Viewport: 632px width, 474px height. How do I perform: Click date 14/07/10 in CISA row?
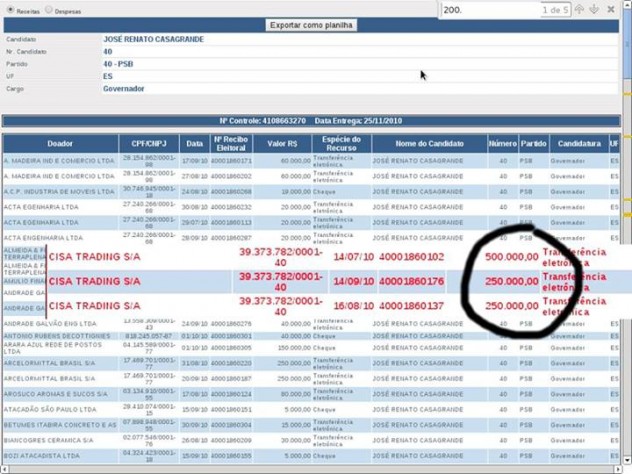353,257
